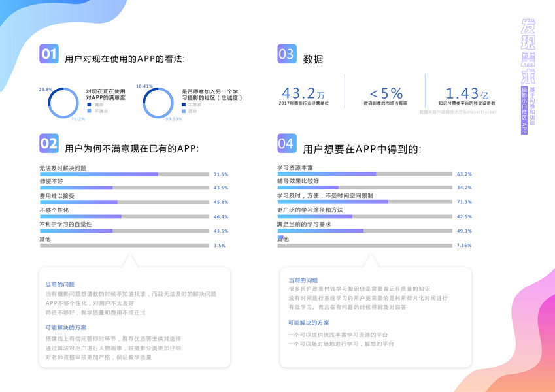Click the line 一个可以提供优质丰富学习资源的平台

click(x=338, y=335)
